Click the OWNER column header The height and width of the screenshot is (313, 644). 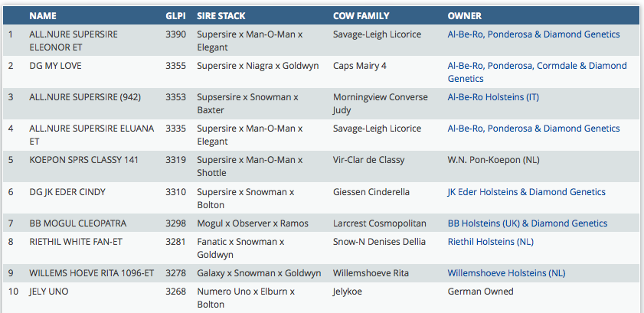[x=465, y=15]
